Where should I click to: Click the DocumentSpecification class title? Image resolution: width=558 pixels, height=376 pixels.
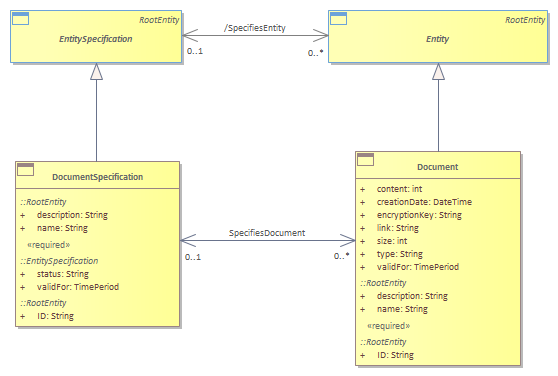click(98, 177)
